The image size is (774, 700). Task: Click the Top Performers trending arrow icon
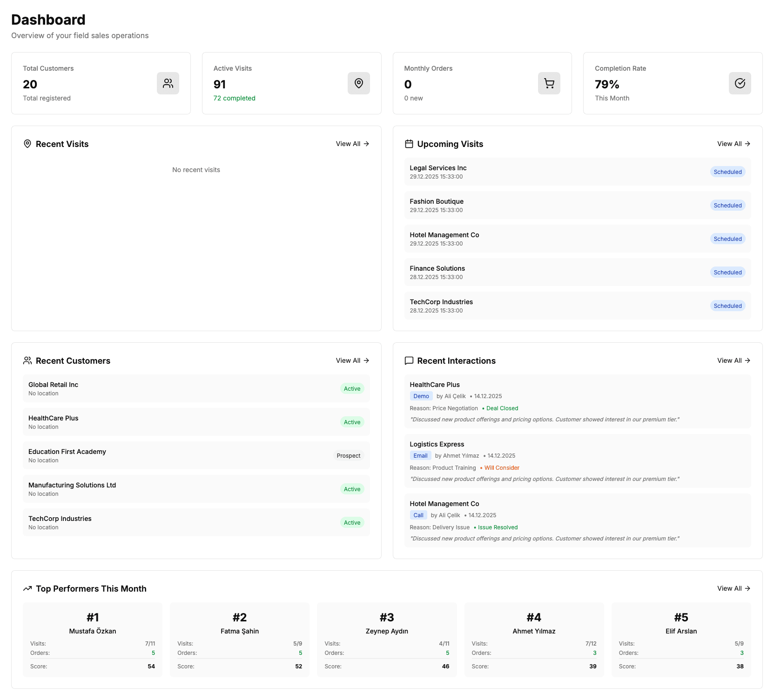pyautogui.click(x=27, y=588)
